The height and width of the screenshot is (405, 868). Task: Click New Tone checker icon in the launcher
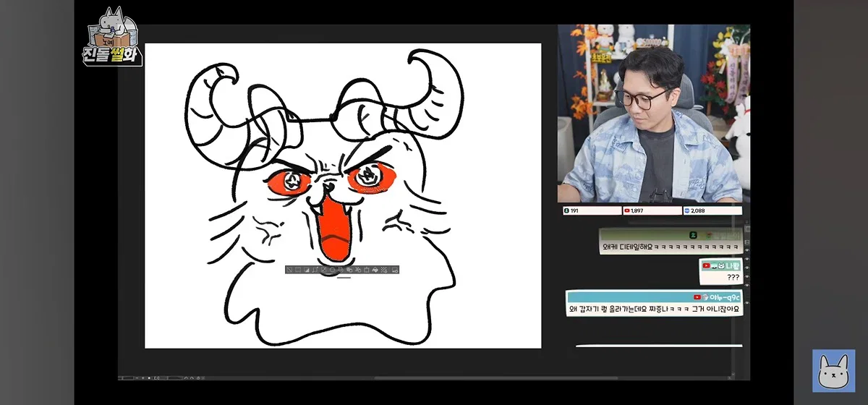383,270
